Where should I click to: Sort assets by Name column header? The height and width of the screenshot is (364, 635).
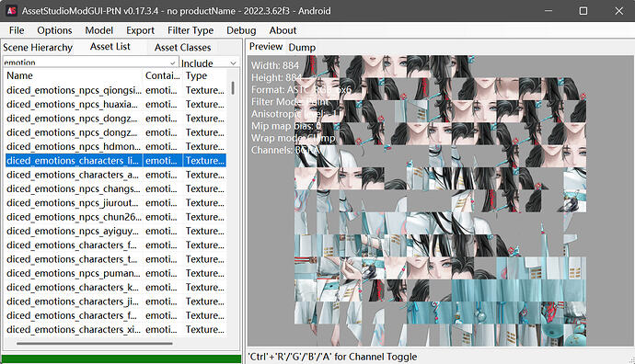coord(73,75)
